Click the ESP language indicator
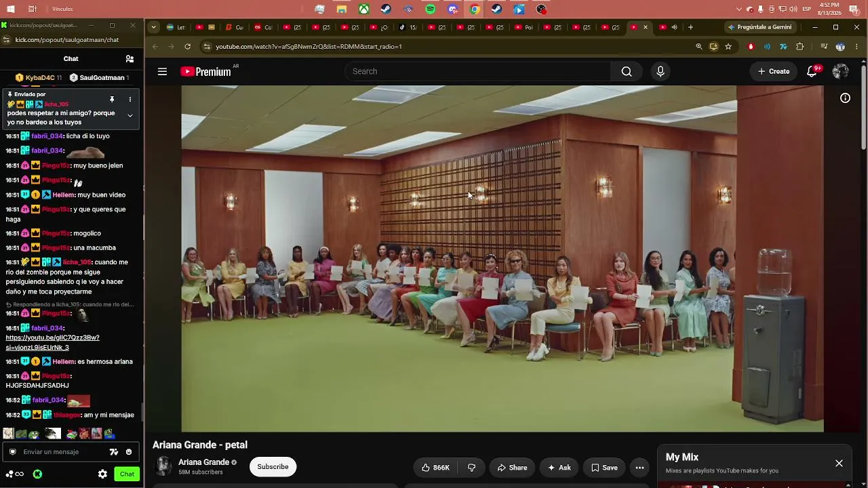This screenshot has height=488, width=868. click(x=806, y=9)
